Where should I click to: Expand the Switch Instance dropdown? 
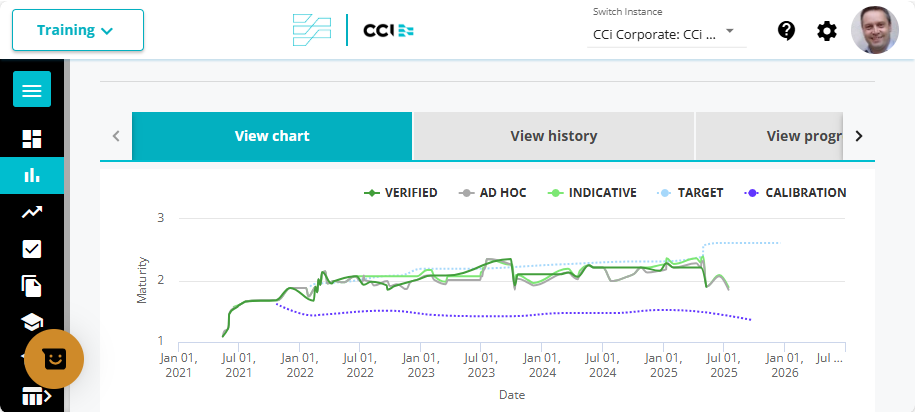(x=664, y=34)
